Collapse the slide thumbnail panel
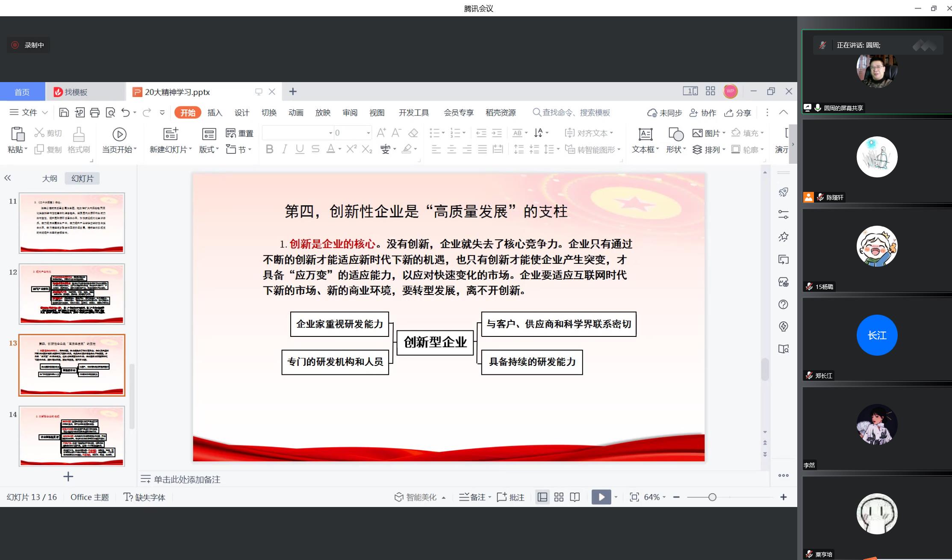 pos(8,178)
